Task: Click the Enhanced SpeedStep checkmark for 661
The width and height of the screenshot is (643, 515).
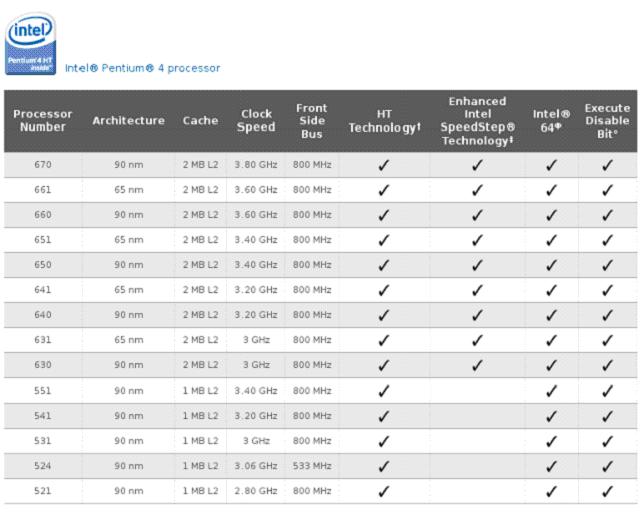Action: coord(476,190)
